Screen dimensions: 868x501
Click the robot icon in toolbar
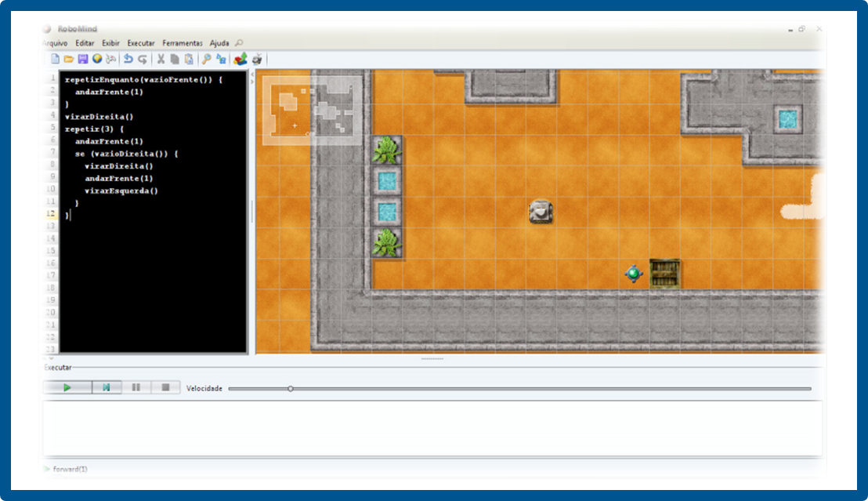[257, 59]
